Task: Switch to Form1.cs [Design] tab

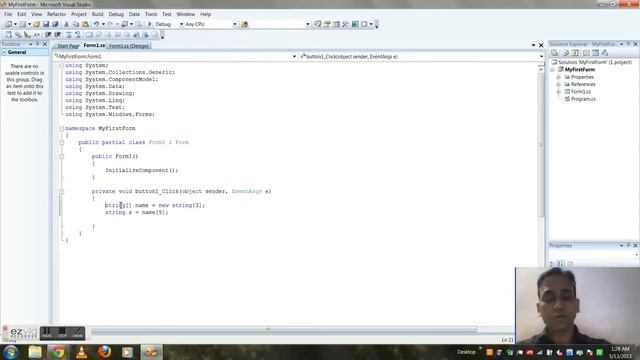Action: 129,46
